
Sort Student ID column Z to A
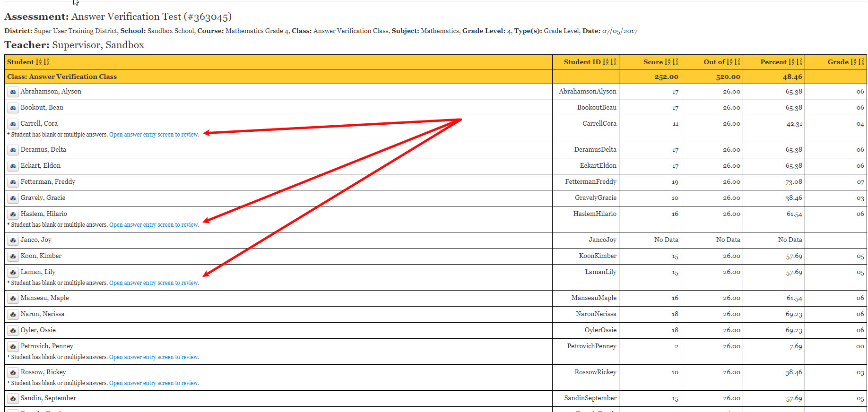click(x=614, y=62)
